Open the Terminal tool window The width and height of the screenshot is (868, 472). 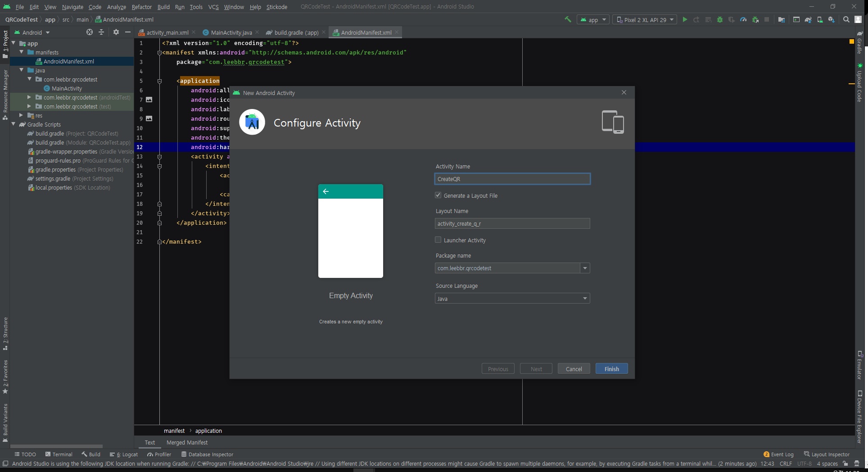[x=59, y=454]
